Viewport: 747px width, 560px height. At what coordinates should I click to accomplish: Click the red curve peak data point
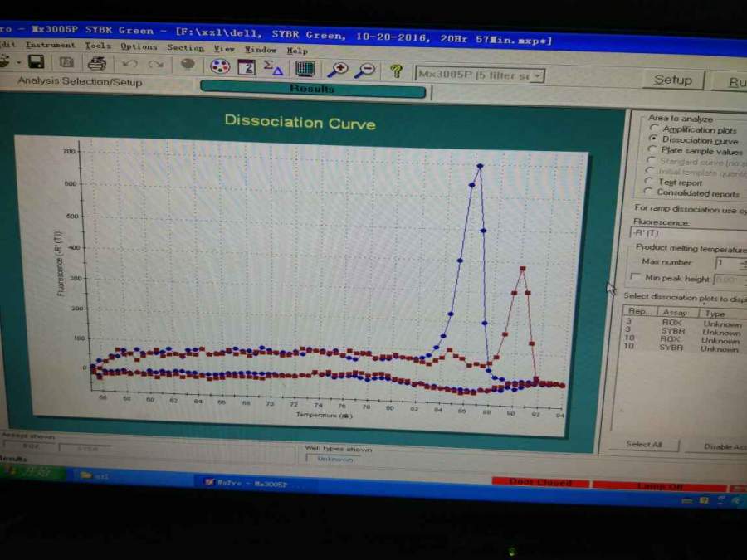523,269
